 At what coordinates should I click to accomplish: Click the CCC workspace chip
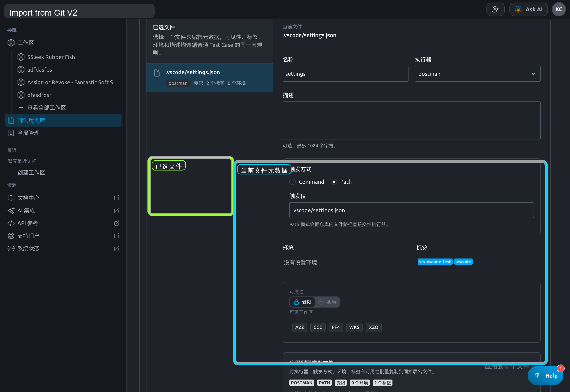tap(318, 327)
